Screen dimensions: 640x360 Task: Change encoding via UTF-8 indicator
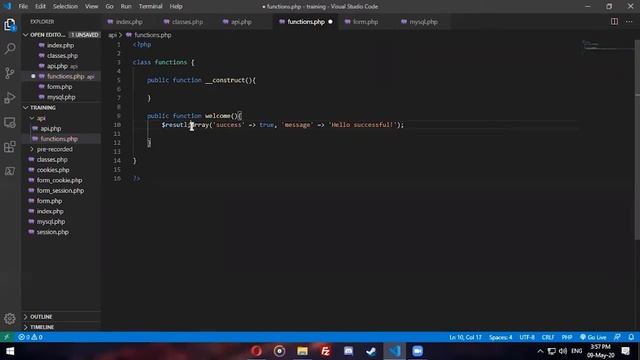click(x=527, y=337)
